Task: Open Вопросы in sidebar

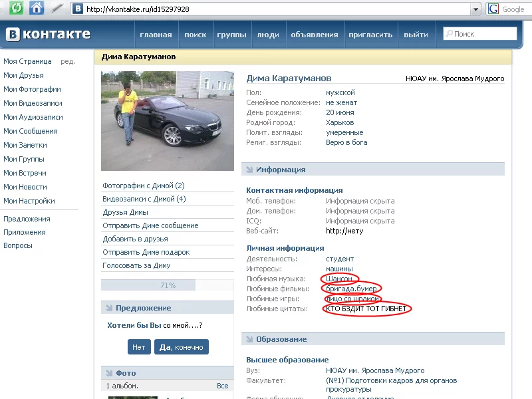Action: coord(18,245)
